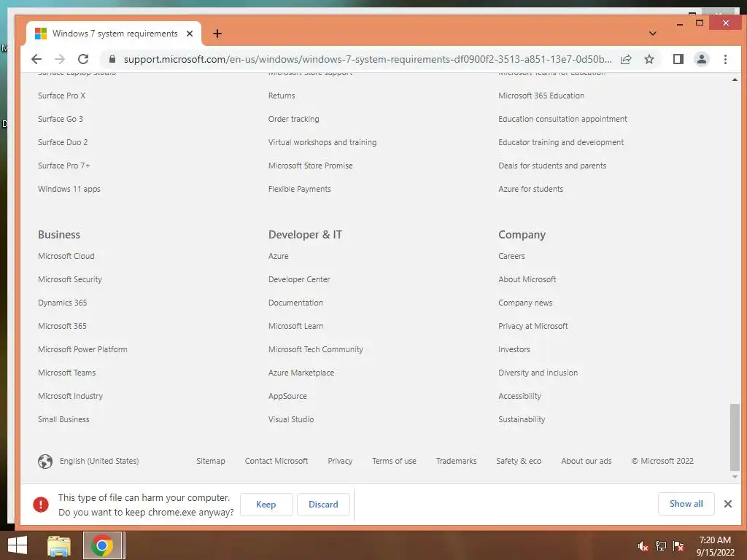Click the address bar URL
The width and height of the screenshot is (747, 560).
click(368, 59)
